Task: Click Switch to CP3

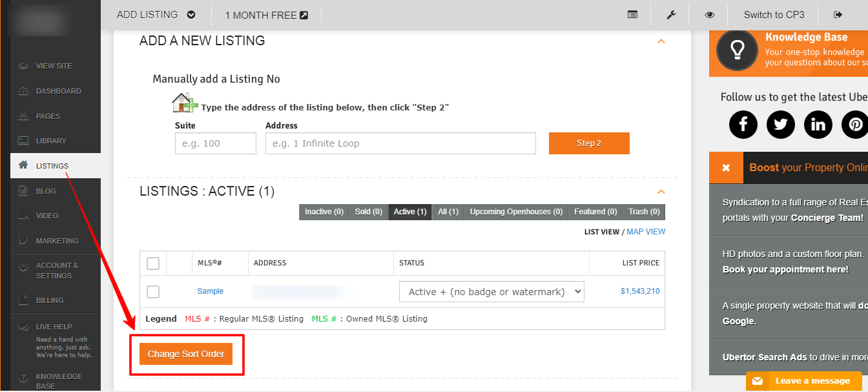Action: [x=774, y=15]
